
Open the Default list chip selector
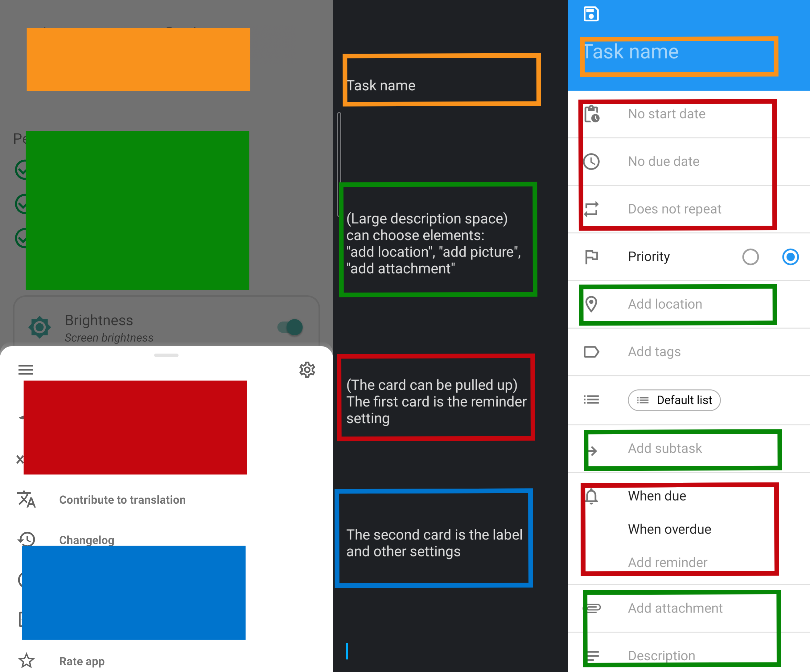pos(674,400)
